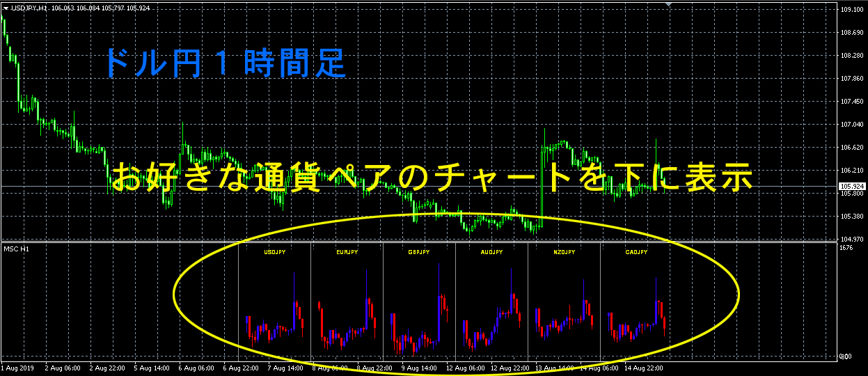Click the 14 Aug 22:00 time label

point(642,368)
